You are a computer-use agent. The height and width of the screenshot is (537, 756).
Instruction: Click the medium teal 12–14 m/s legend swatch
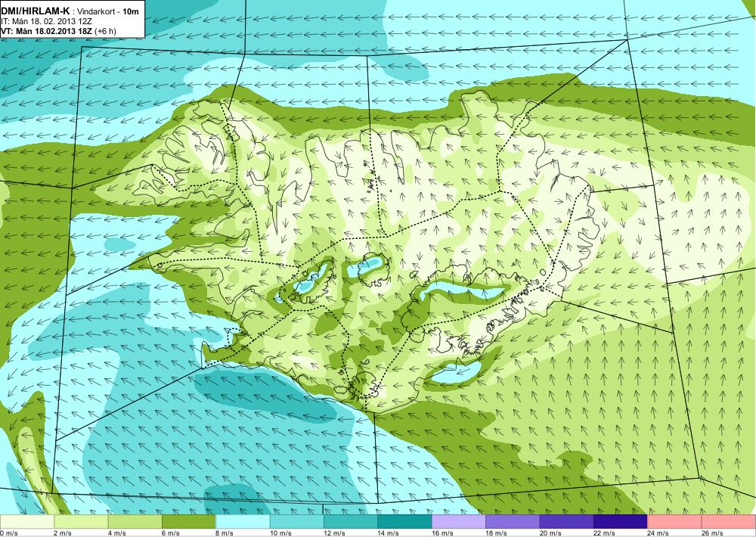351,522
